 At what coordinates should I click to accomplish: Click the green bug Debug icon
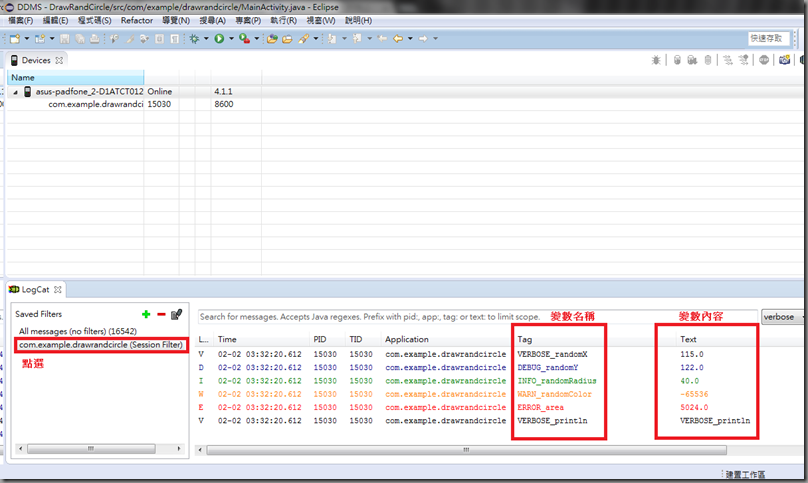pyautogui.click(x=194, y=39)
